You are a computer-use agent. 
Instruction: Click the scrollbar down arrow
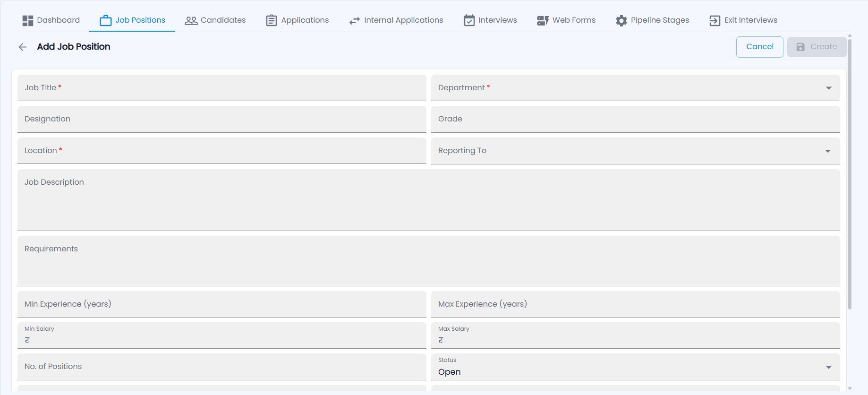point(850,388)
